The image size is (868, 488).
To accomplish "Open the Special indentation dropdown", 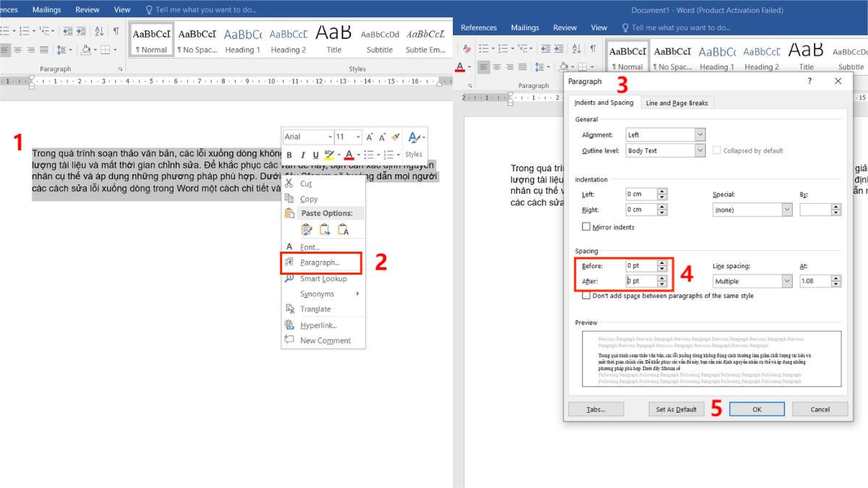I will (x=787, y=210).
